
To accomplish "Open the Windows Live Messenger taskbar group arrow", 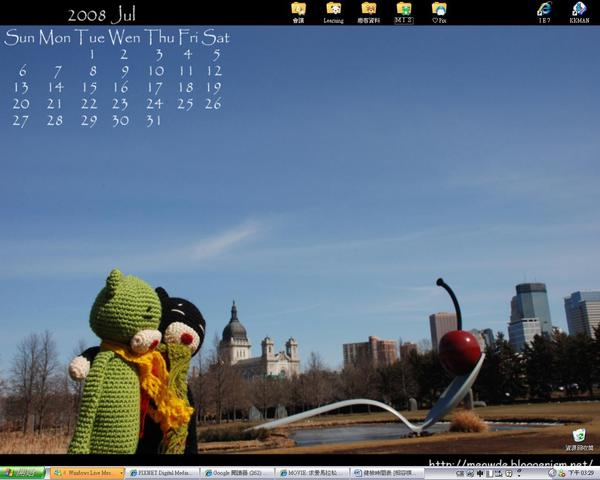I will click(x=121, y=473).
